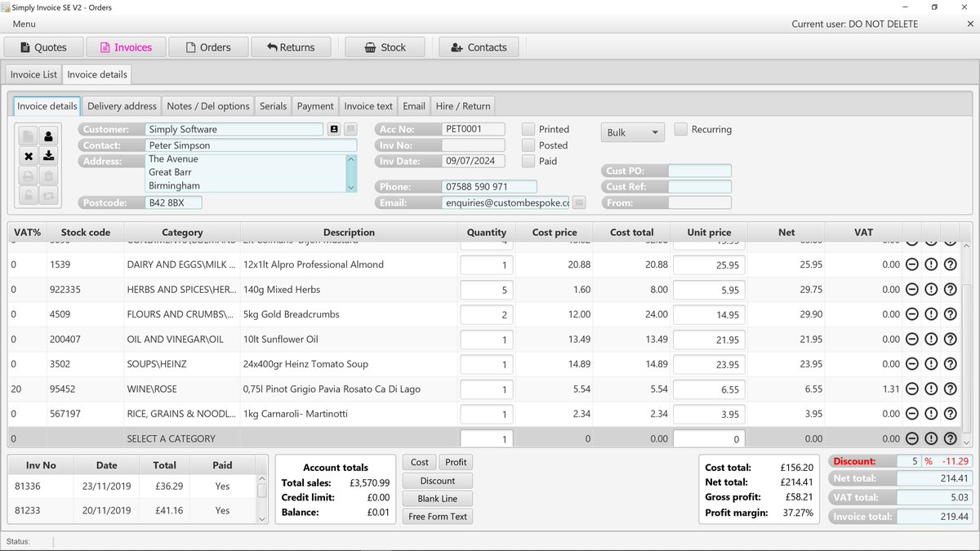980x551 pixels.
Task: Go to the Quotes section
Action: pyautogui.click(x=43, y=47)
